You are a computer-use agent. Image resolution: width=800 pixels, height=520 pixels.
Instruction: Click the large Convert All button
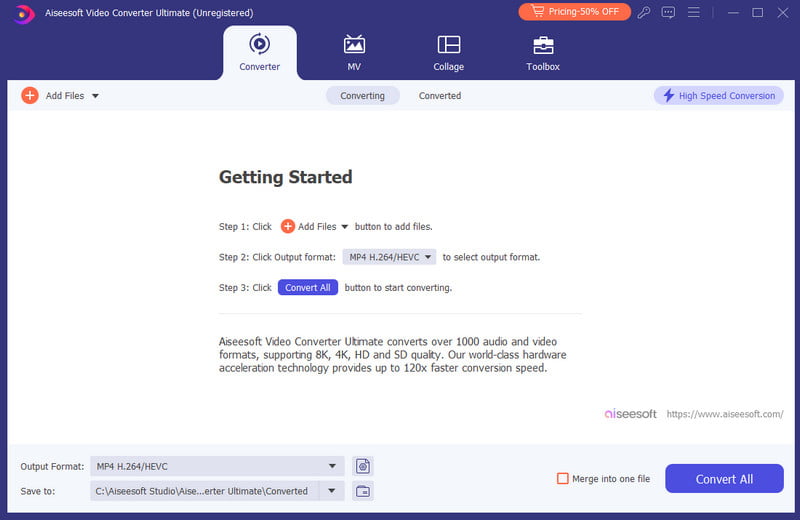[x=724, y=478]
